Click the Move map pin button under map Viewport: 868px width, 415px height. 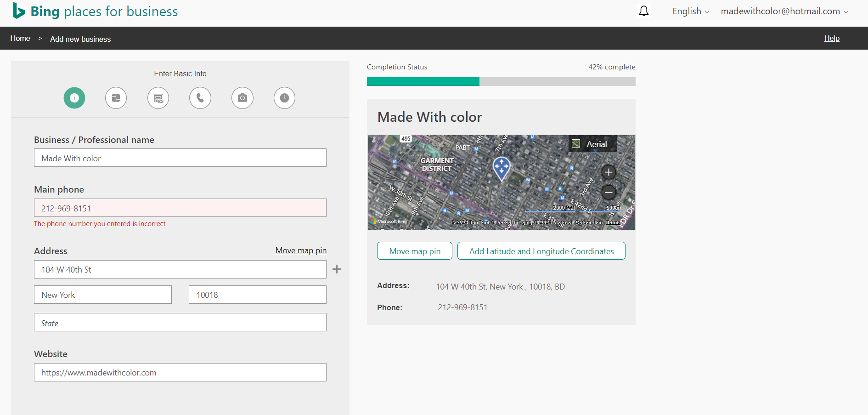click(415, 251)
